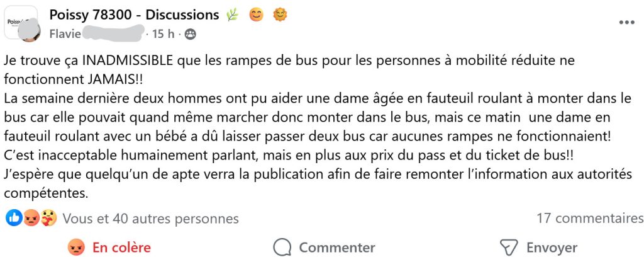The width and height of the screenshot is (644, 257).
Task: Click the leaf emoji in the group title
Action: 233,15
